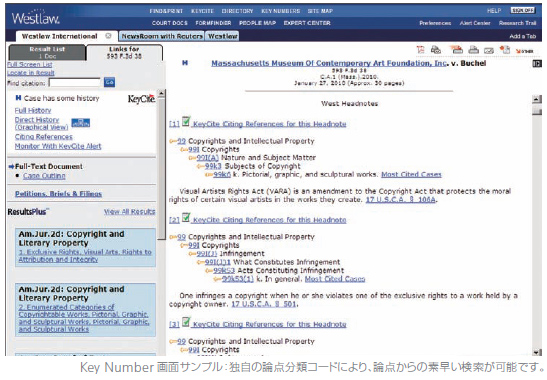This screenshot has height=380, width=547.
Task: Open Citing References in left panel
Action: pos(44,137)
